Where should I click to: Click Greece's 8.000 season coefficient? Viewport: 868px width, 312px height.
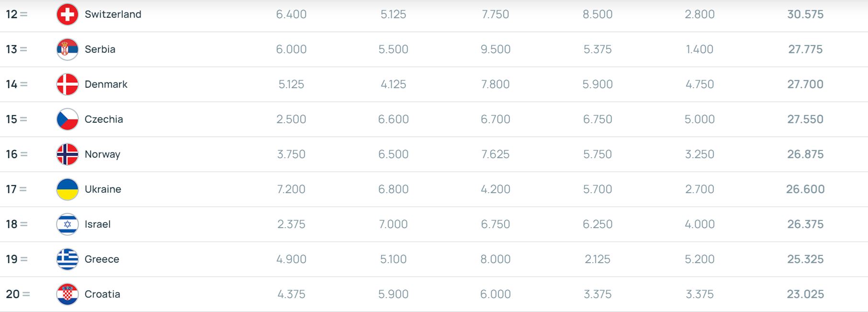pos(496,259)
